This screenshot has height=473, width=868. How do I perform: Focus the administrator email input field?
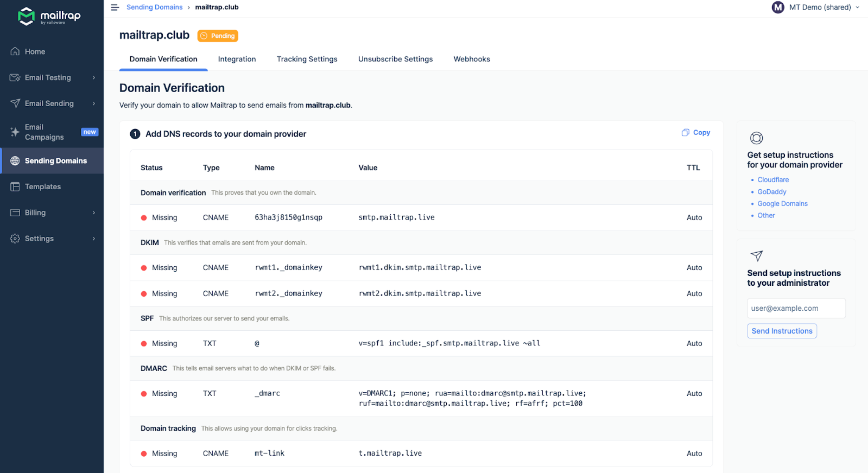coord(796,308)
